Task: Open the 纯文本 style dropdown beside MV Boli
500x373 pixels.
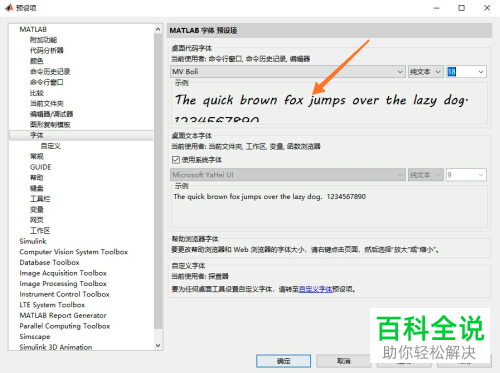Action: (426, 72)
